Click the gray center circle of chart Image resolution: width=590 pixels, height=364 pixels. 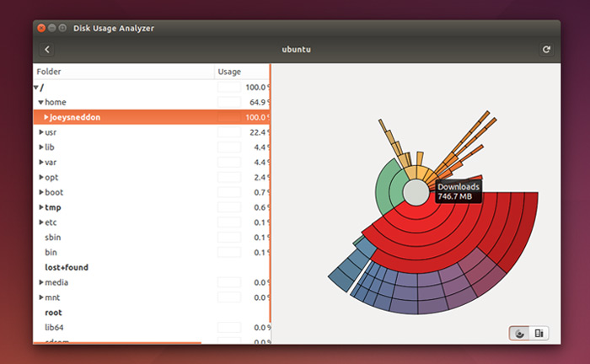[x=415, y=192]
